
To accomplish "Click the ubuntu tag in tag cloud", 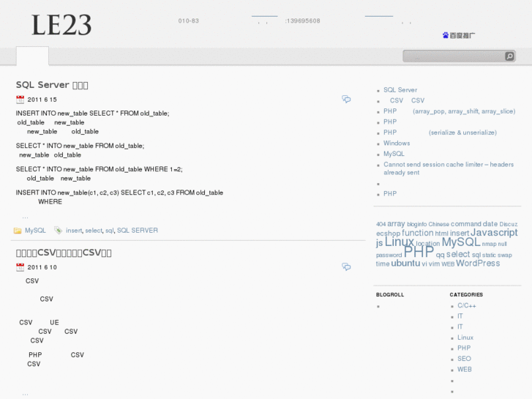I will 405,263.
